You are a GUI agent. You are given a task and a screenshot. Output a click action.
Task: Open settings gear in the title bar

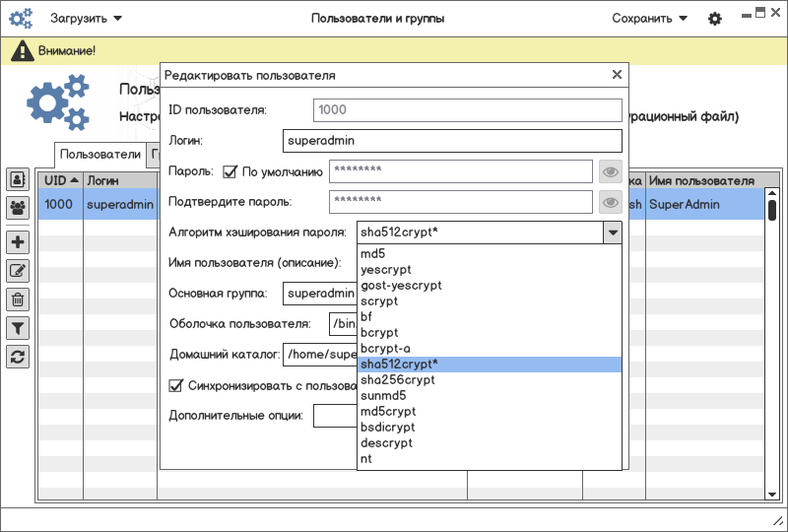(x=715, y=19)
